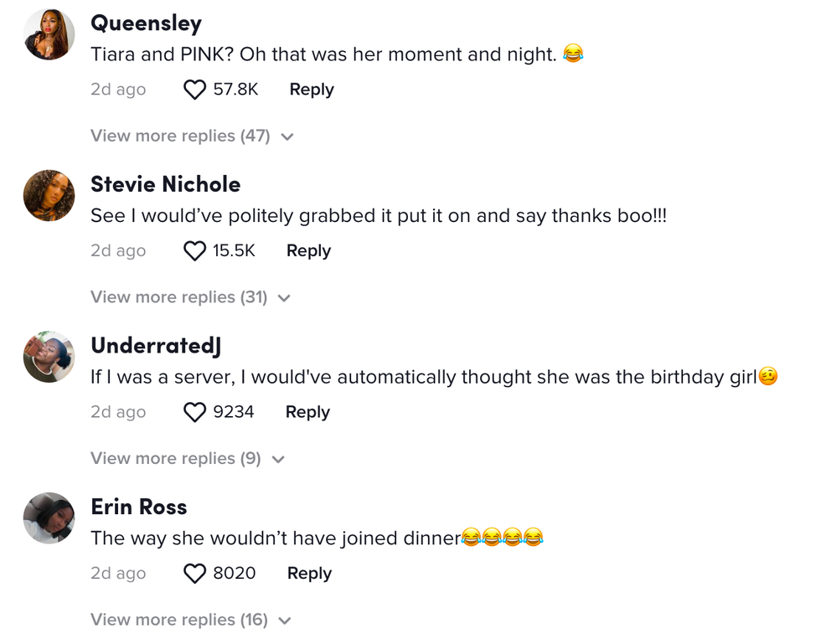Click the 2d ago timestamp on Erin Ross's comment
The height and width of the screenshot is (644, 821).
pyautogui.click(x=117, y=573)
